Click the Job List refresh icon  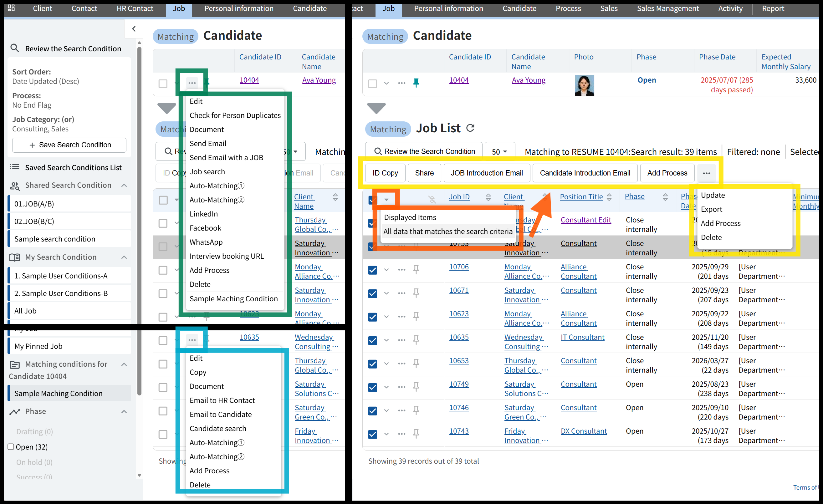[470, 128]
